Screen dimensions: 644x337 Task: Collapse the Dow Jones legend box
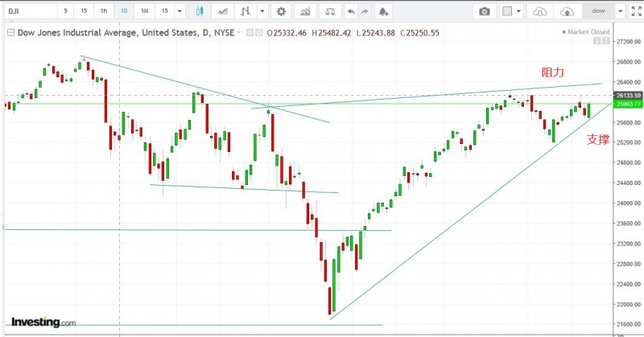click(10, 32)
